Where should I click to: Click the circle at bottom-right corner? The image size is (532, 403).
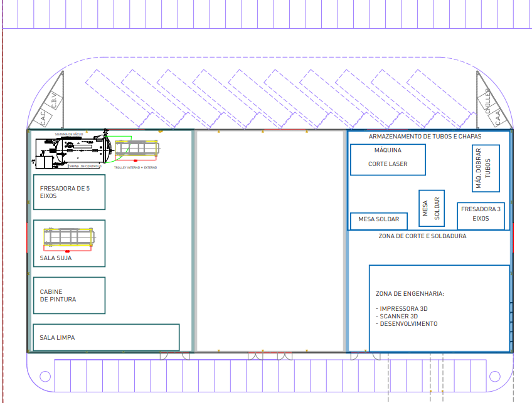tap(495, 376)
